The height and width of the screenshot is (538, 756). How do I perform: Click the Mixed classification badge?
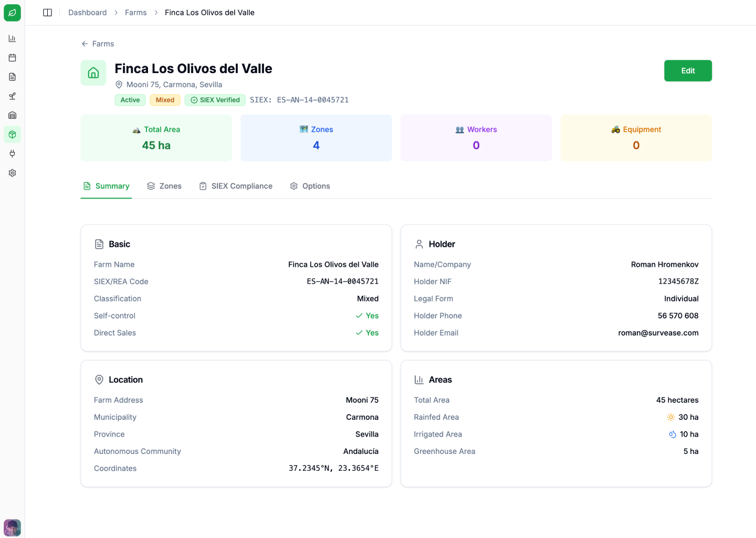click(x=165, y=100)
